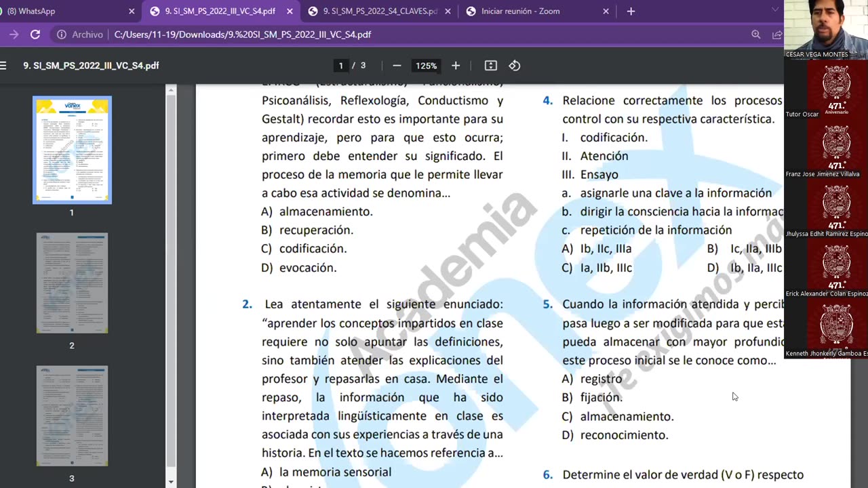This screenshot has width=868, height=488.
Task: Fit PDF to page
Action: click(x=491, y=66)
